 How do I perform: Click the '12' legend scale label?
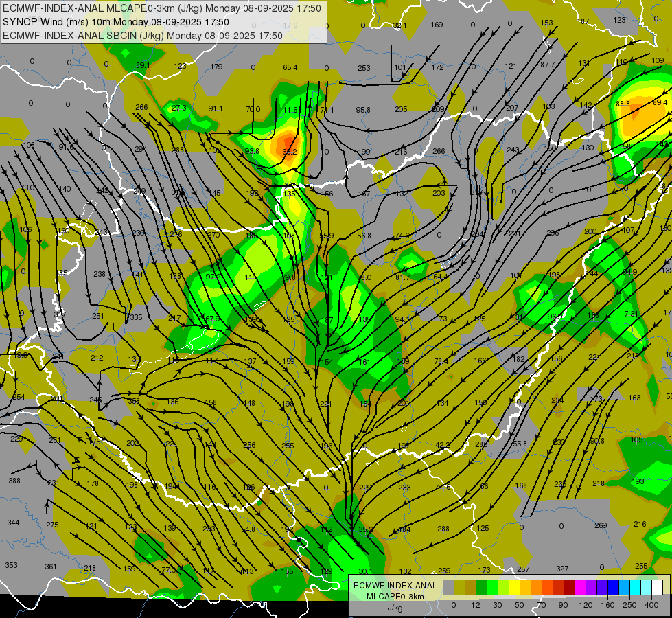click(x=475, y=605)
